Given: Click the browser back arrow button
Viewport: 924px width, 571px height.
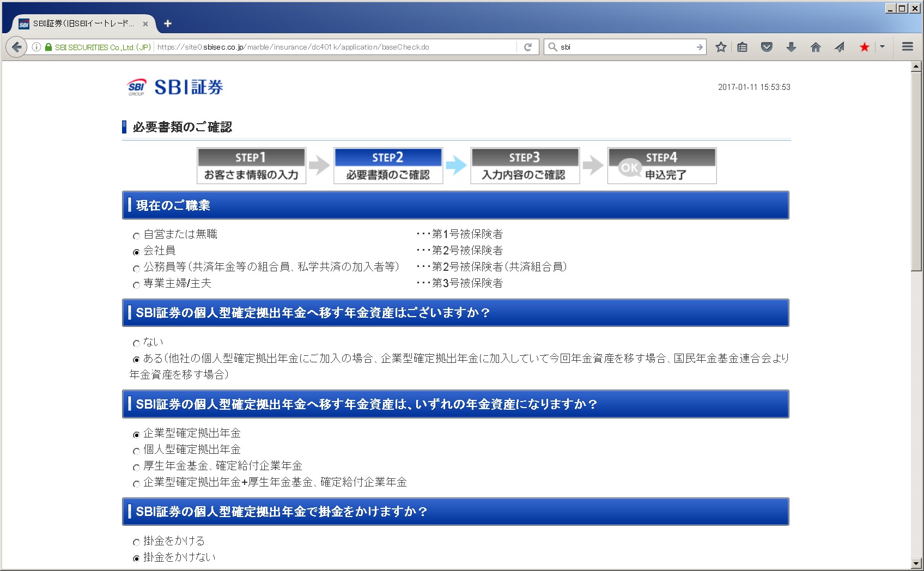Looking at the screenshot, I should [x=17, y=47].
